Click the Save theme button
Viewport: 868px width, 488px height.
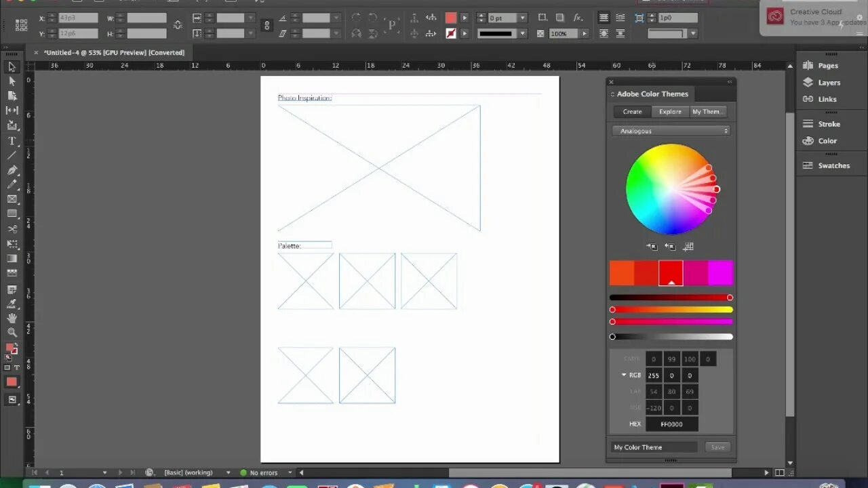[717, 447]
